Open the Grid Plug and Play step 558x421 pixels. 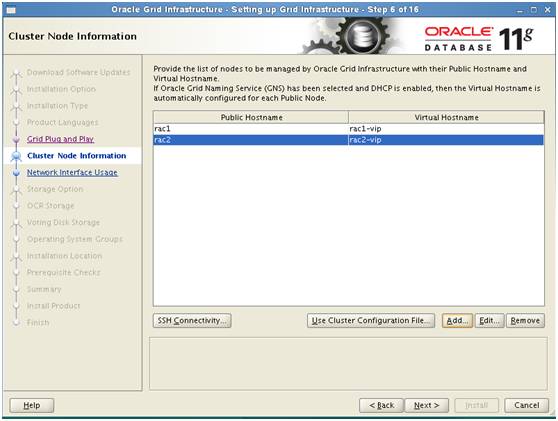(x=60, y=139)
